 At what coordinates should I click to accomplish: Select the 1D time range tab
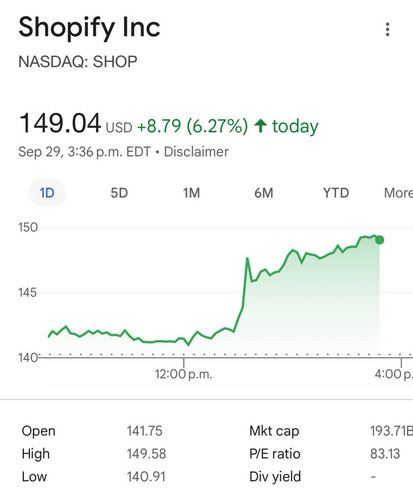tap(47, 193)
